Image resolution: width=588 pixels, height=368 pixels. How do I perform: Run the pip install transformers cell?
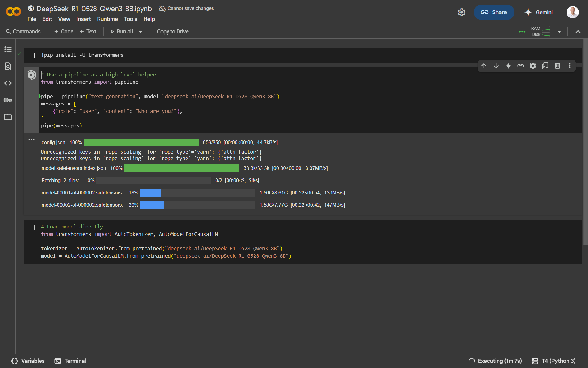click(31, 55)
